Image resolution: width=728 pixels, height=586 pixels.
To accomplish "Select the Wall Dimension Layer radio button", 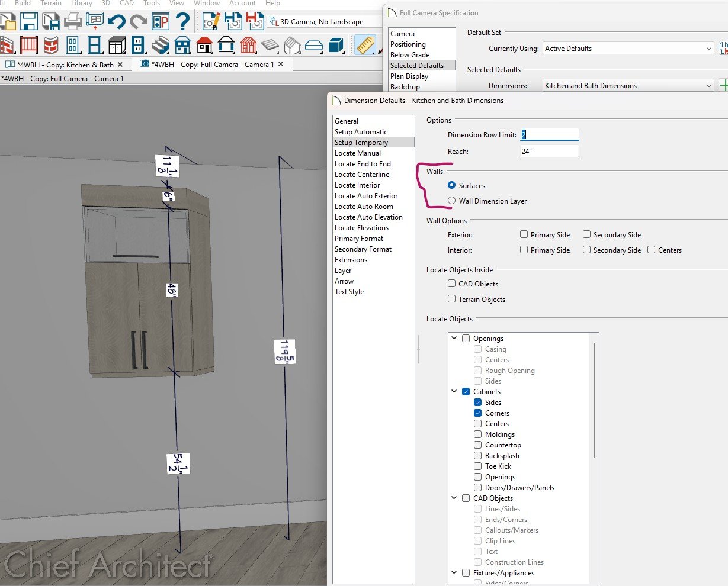I will 452,201.
